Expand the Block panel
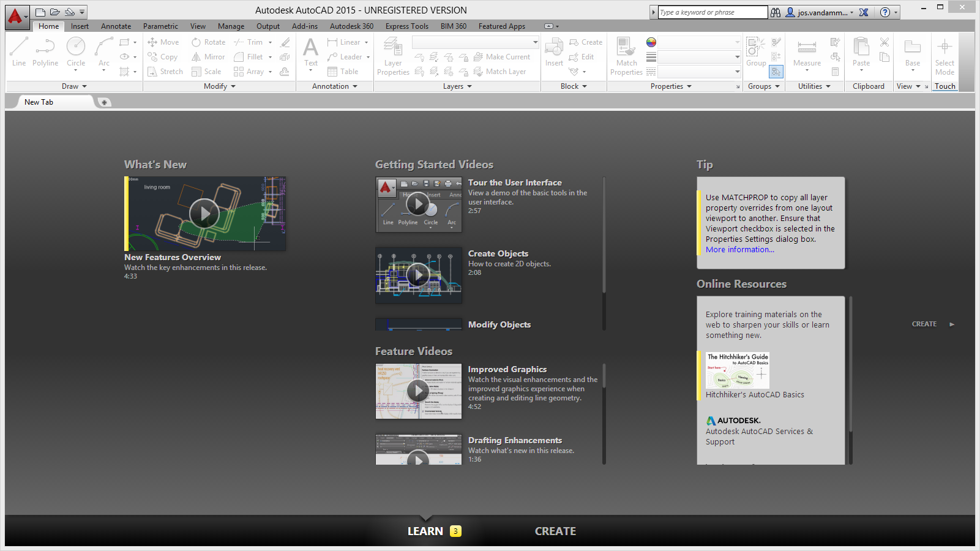The width and height of the screenshot is (980, 551). (x=574, y=86)
